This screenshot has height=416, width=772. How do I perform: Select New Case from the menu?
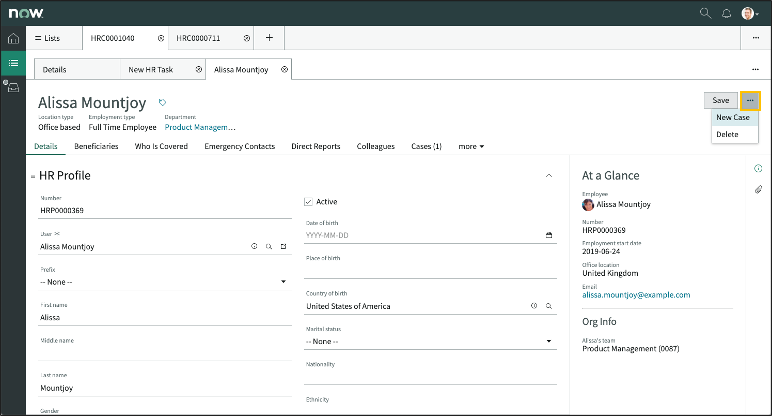tap(735, 117)
